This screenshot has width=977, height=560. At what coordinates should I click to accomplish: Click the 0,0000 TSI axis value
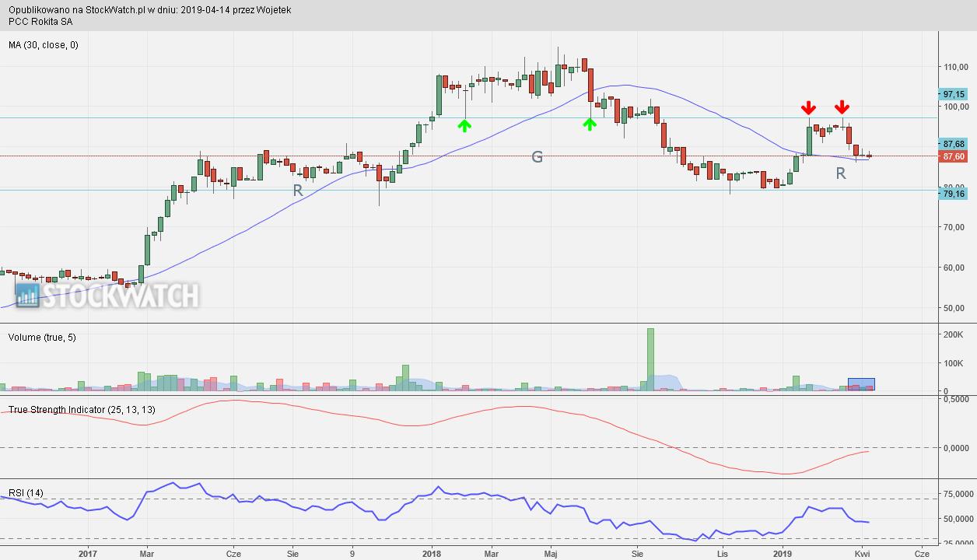(x=955, y=448)
